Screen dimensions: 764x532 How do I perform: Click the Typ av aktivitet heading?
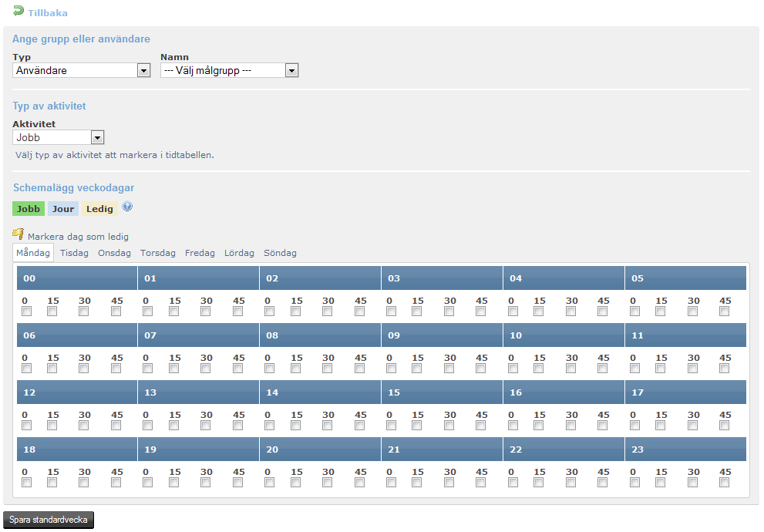point(49,106)
